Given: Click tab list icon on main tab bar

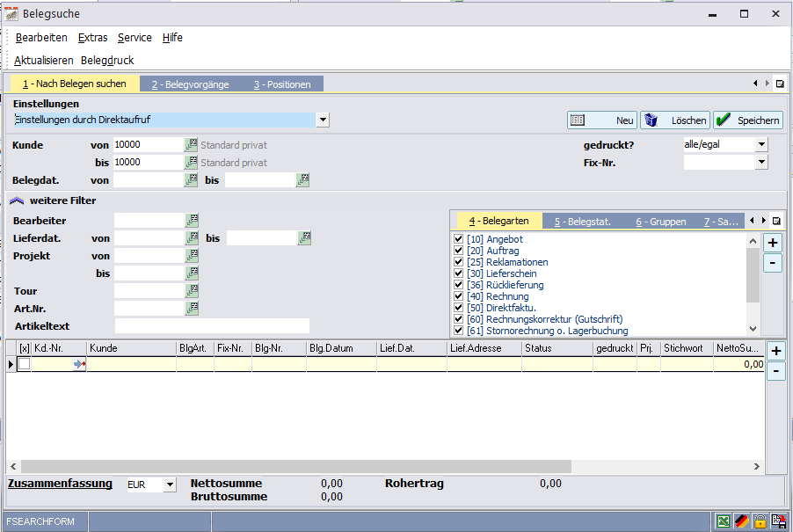Looking at the screenshot, I should pos(780,84).
